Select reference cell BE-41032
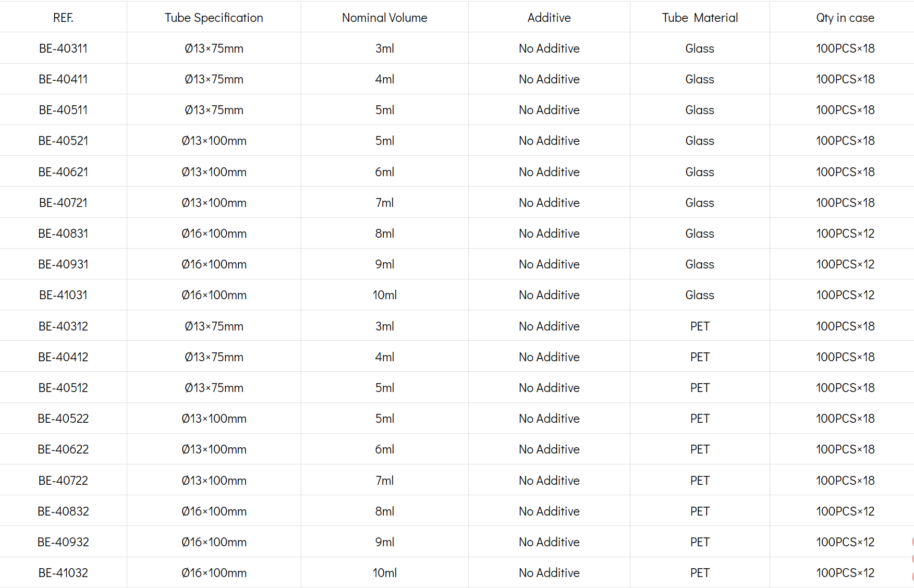914x588 pixels. (x=63, y=573)
